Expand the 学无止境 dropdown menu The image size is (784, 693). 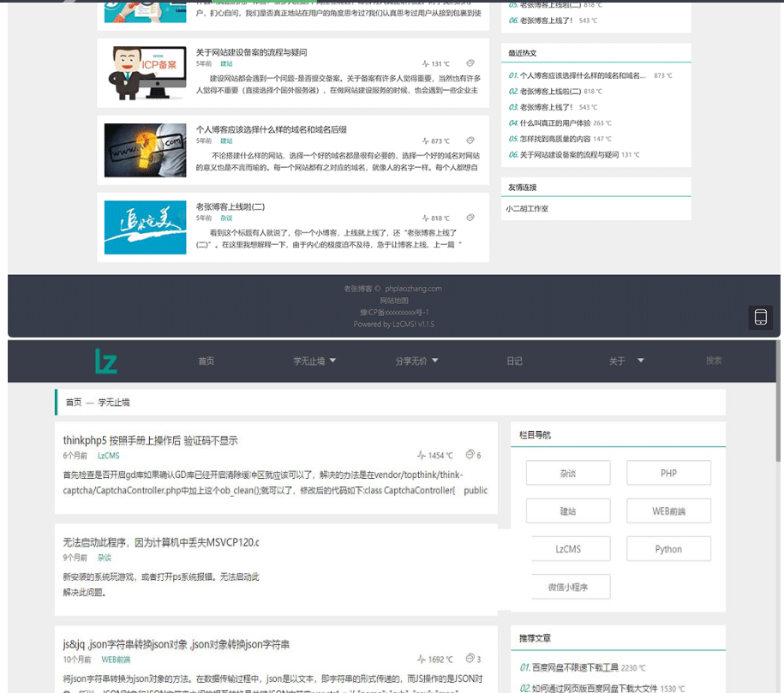(x=314, y=361)
